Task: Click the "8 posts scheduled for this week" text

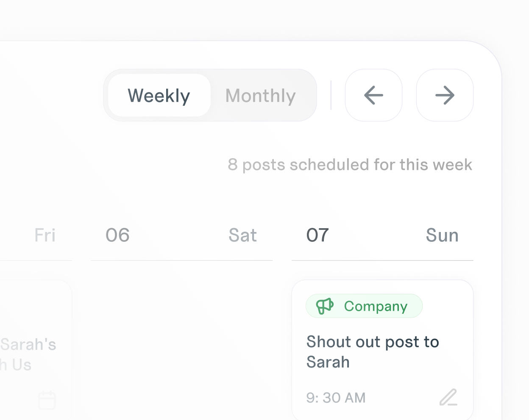Action: 350,165
